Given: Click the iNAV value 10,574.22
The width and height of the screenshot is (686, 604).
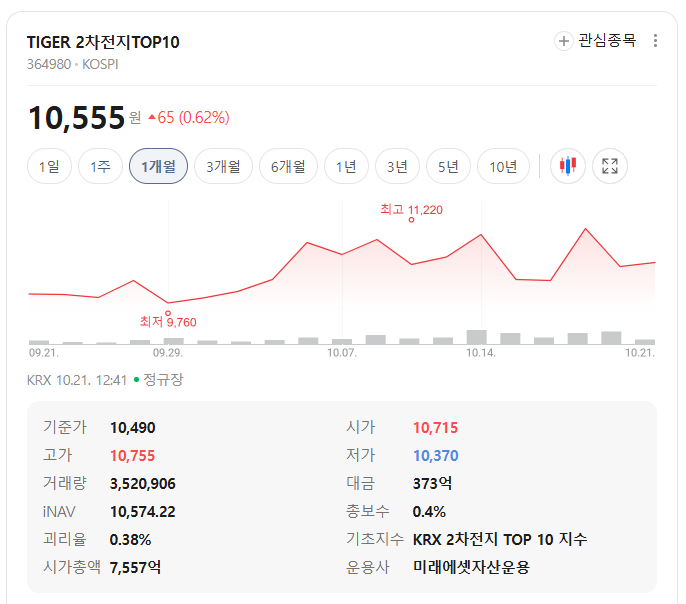Looking at the screenshot, I should point(143,512).
